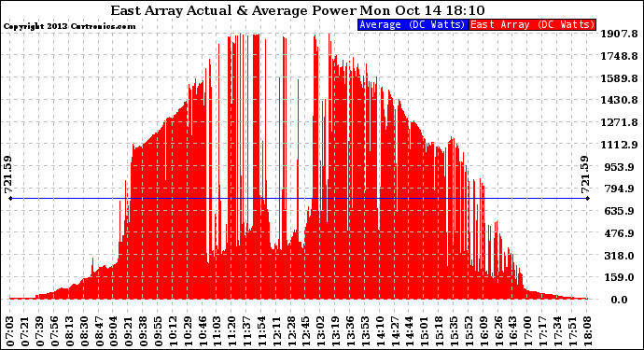Screen dimensions: 644x350
Task: Click the x-axis time label '09:55'
Action: tap(158, 331)
